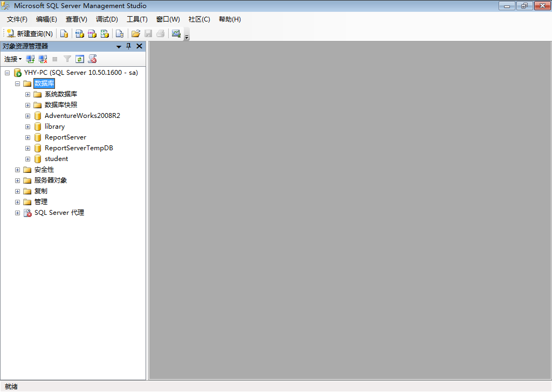The image size is (552, 392).
Task: Open the 社区(C) menu
Action: coord(199,19)
